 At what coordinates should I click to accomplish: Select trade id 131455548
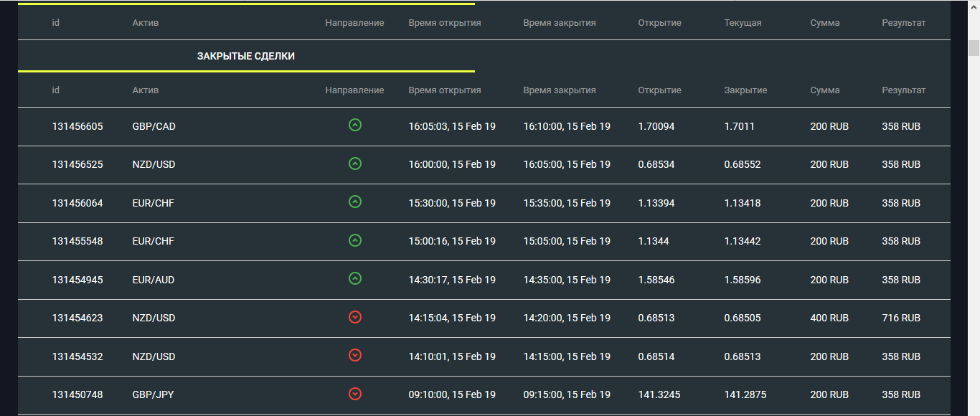click(77, 241)
